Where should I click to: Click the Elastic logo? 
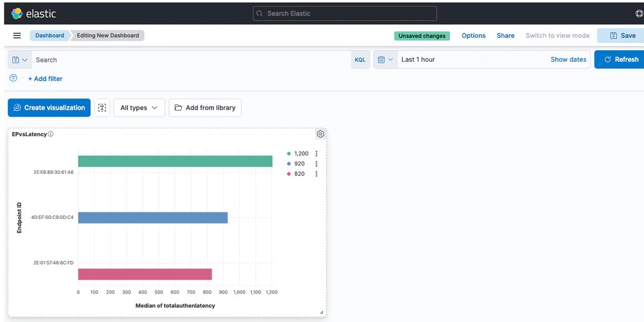point(34,14)
